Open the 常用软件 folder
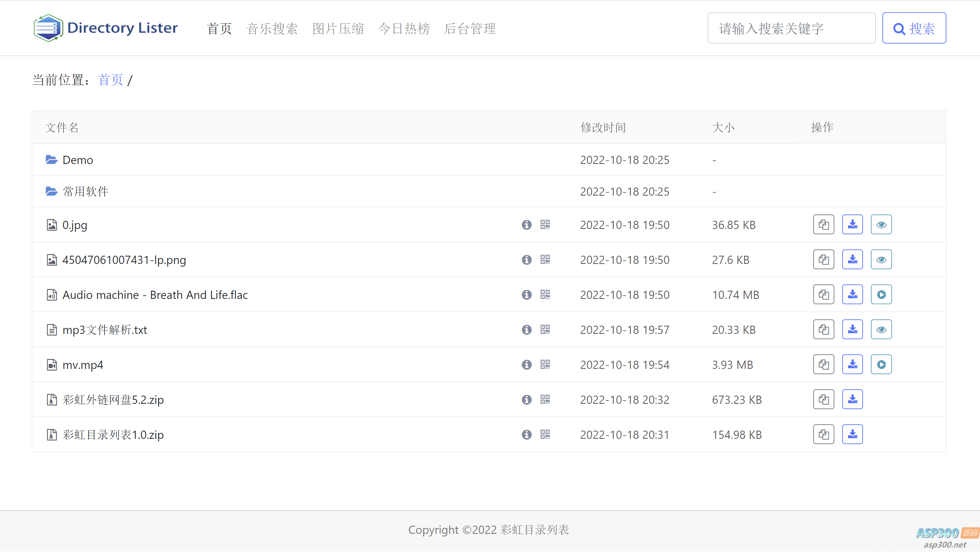Screen dimensions: 980x552 [x=85, y=191]
